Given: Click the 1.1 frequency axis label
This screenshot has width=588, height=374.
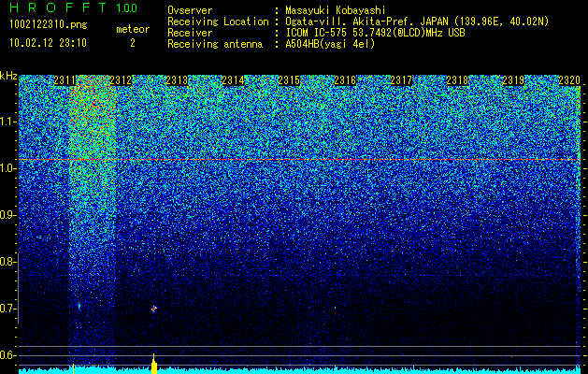Looking at the screenshot, I should [x=7, y=122].
